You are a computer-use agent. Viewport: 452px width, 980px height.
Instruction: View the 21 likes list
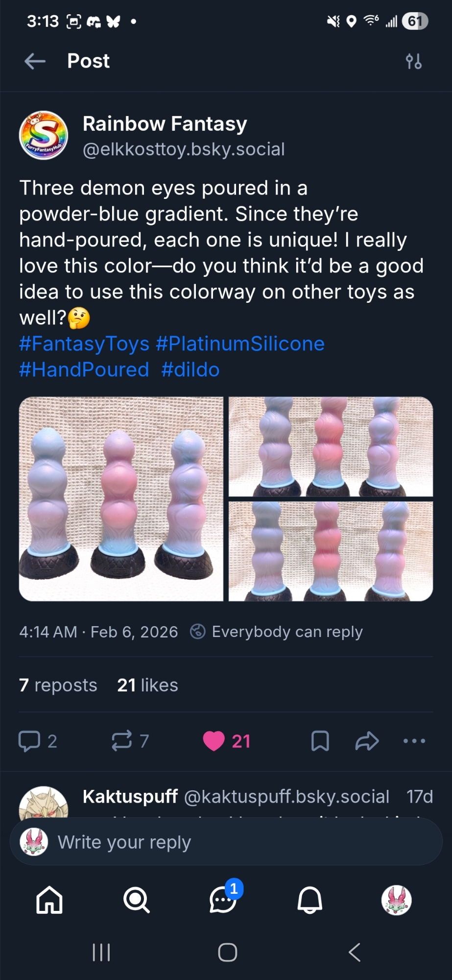(x=147, y=685)
